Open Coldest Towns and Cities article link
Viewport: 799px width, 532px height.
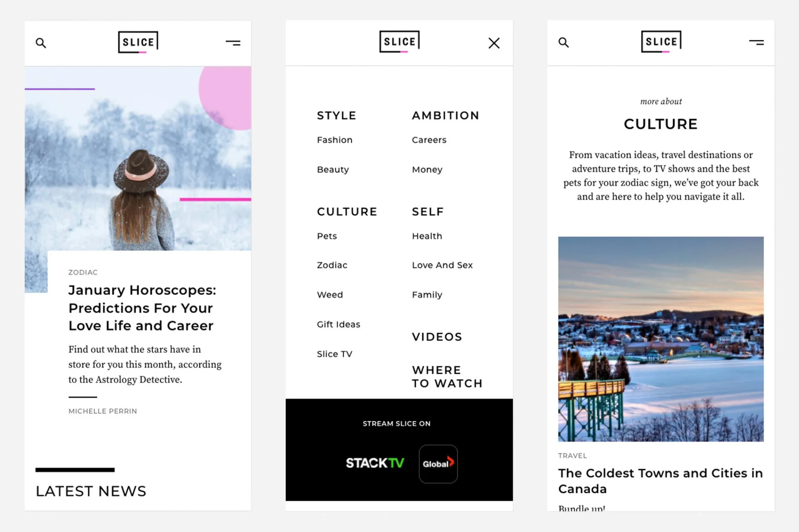click(x=660, y=481)
